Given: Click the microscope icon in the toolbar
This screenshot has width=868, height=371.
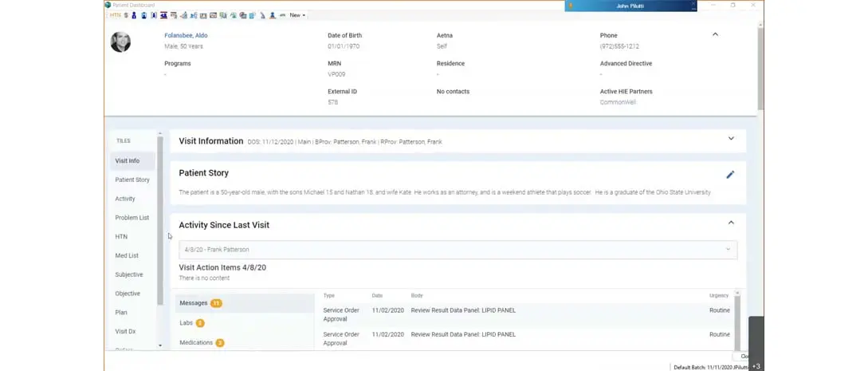Looking at the screenshot, I should point(263,15).
